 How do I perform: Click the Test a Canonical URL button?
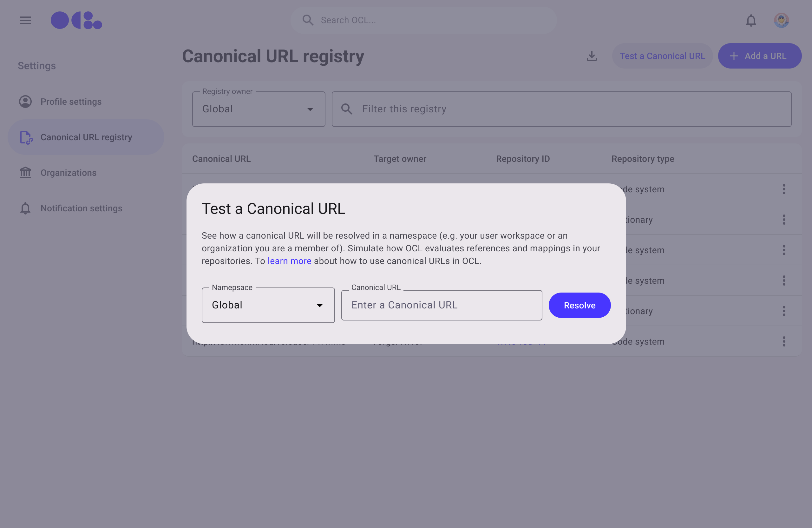pyautogui.click(x=662, y=56)
